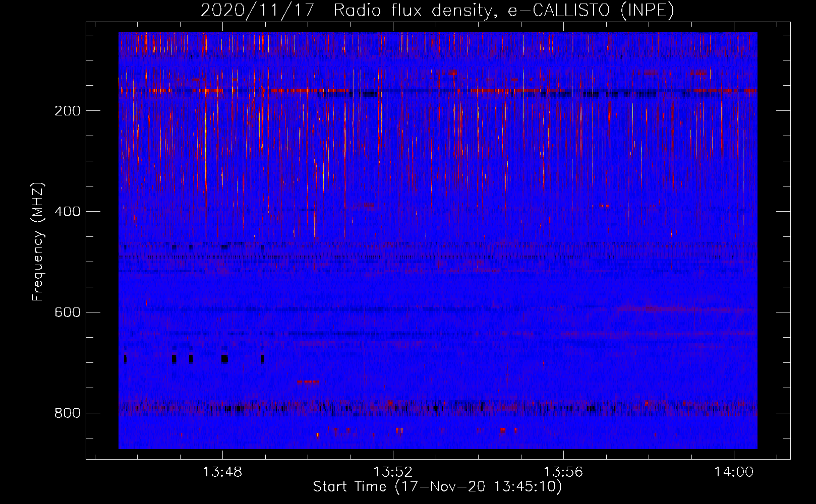816x504 pixels.
Task: Click the short orange vertical streak below 600 MHz
Action: (x=677, y=321)
